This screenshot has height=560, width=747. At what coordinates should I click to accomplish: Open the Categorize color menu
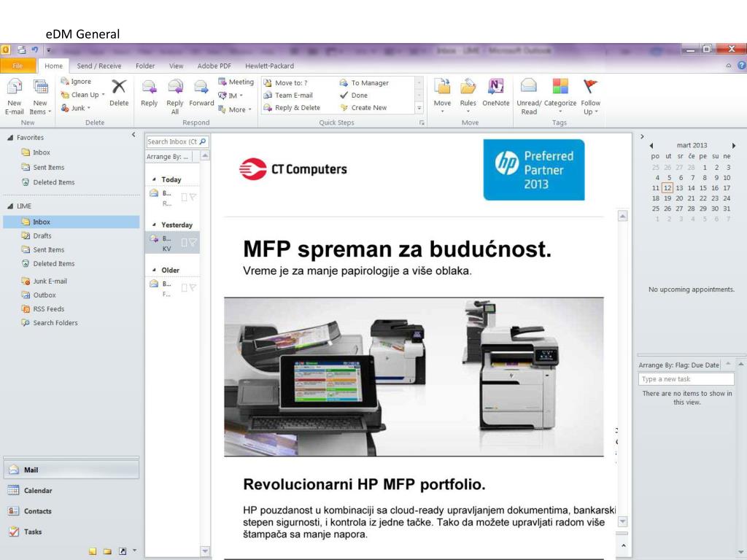[560, 93]
